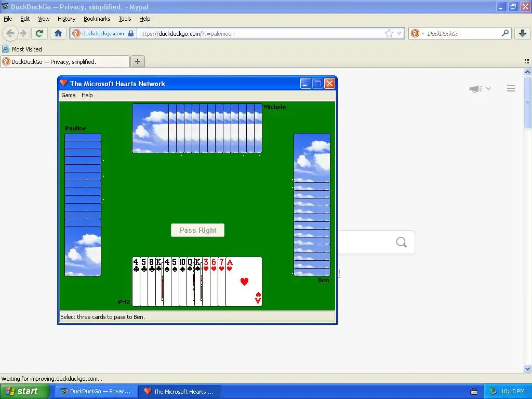Click the URL address field
Screen dimensions: 532x399
pyautogui.click(x=260, y=34)
